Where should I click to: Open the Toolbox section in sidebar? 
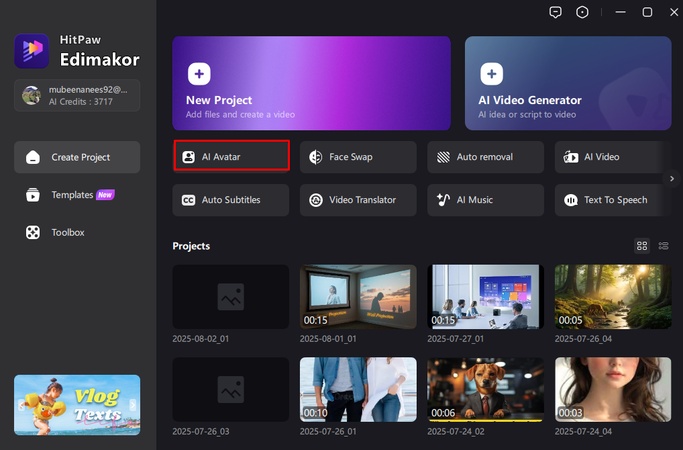point(77,232)
